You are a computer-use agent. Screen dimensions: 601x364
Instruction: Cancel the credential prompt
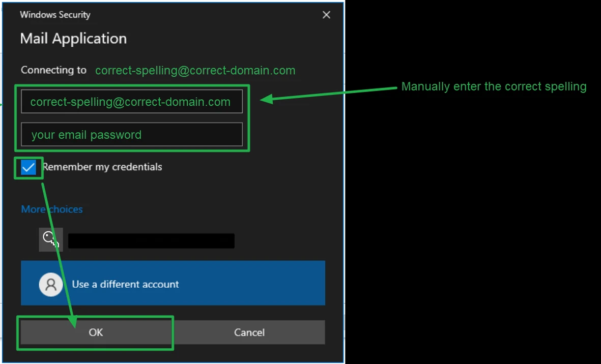coord(249,332)
